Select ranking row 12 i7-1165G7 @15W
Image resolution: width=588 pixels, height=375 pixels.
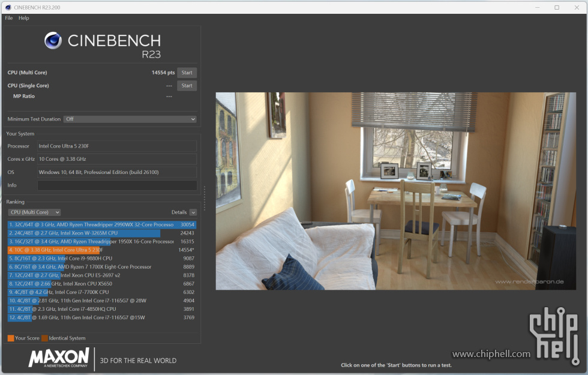click(x=101, y=317)
